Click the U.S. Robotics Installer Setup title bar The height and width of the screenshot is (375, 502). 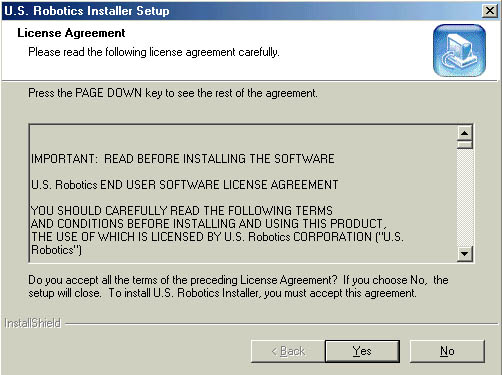pos(242,11)
